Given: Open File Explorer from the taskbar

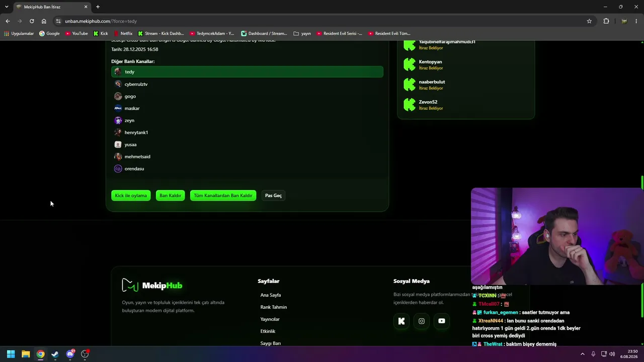Looking at the screenshot, I should [x=26, y=354].
